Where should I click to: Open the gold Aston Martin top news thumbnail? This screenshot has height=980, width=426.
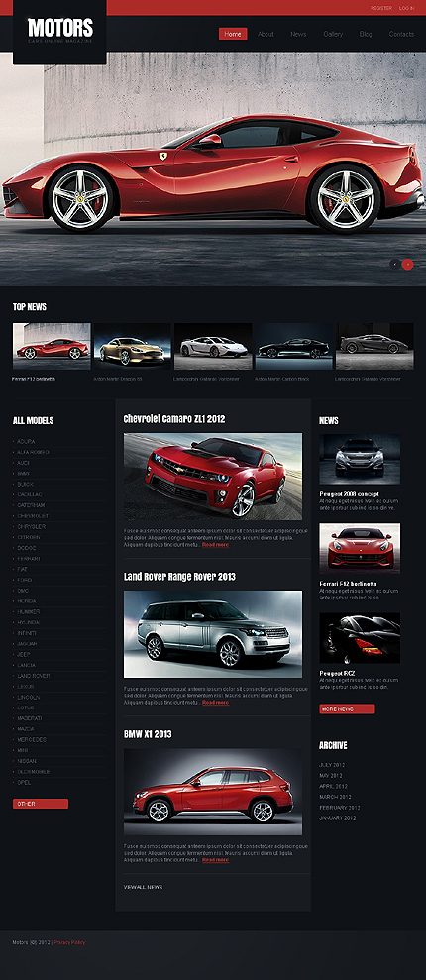point(133,346)
